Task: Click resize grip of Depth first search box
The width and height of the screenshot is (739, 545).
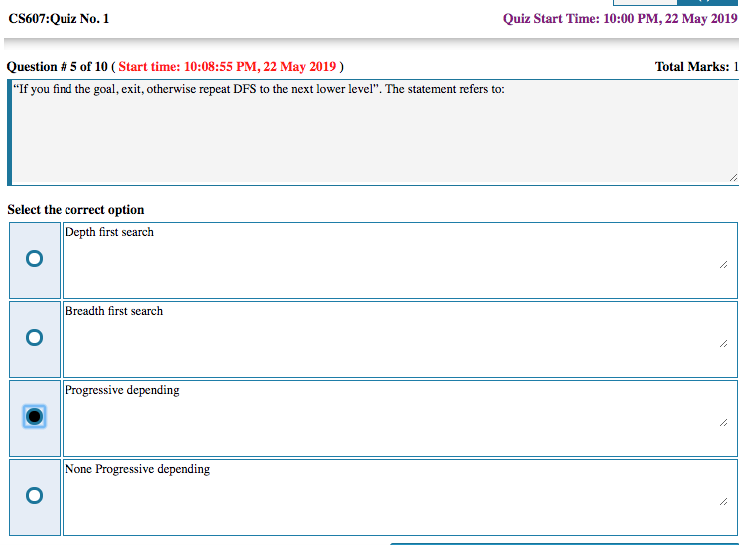Action: 722,266
